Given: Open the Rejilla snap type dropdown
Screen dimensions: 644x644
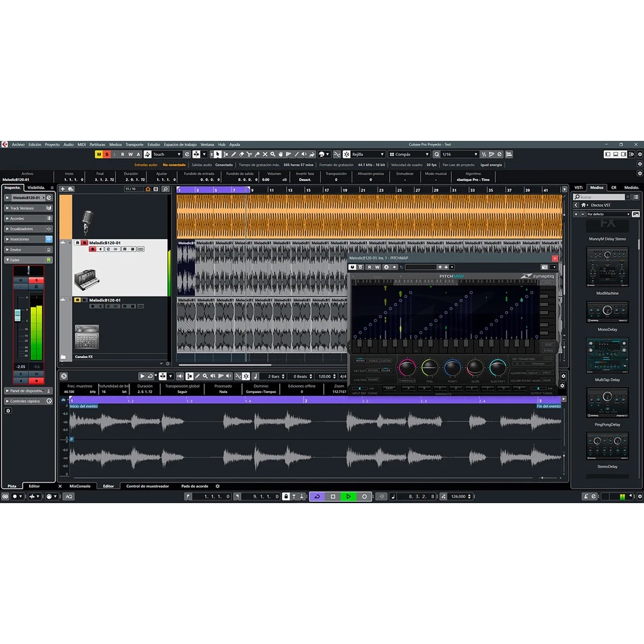Looking at the screenshot, I should [368, 155].
